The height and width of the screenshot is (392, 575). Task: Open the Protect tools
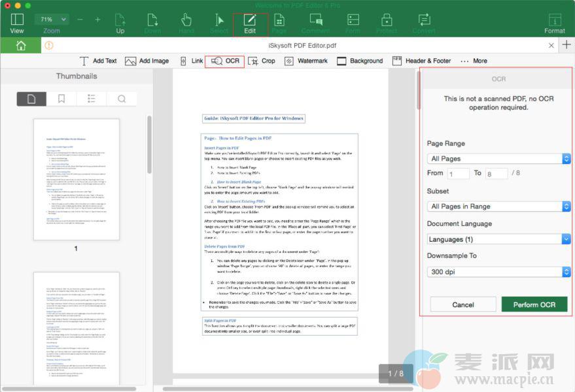[x=386, y=22]
